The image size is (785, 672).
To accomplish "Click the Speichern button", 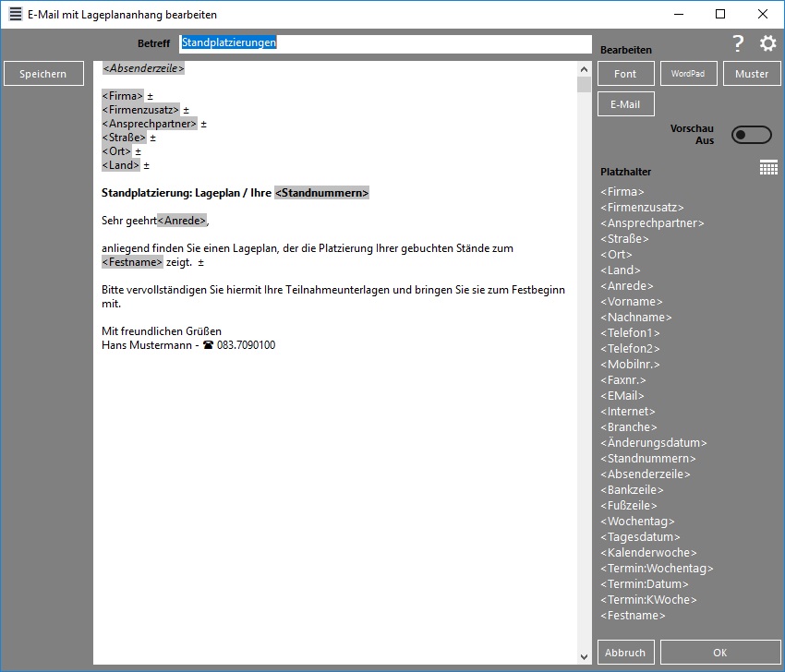I will click(x=43, y=74).
